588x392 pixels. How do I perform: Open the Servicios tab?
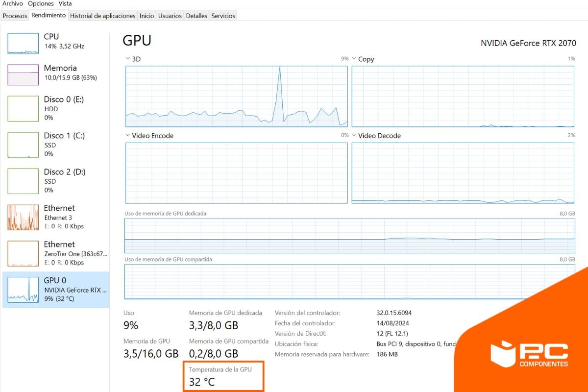click(x=223, y=16)
